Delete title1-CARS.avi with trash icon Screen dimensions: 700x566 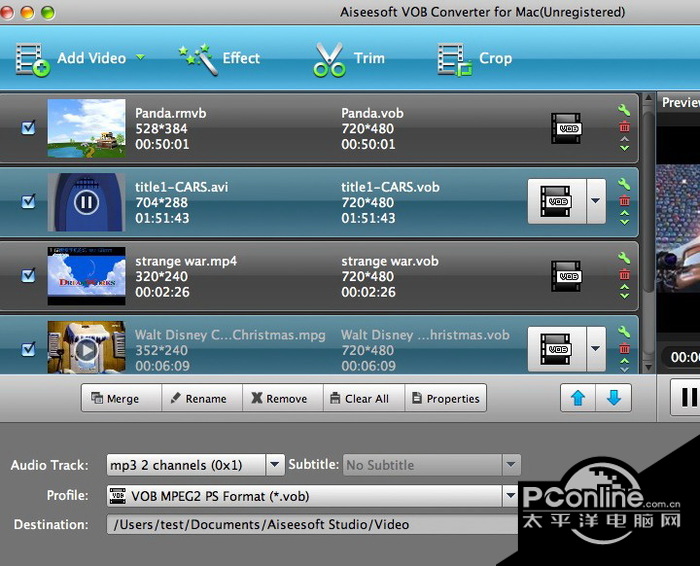(x=624, y=201)
